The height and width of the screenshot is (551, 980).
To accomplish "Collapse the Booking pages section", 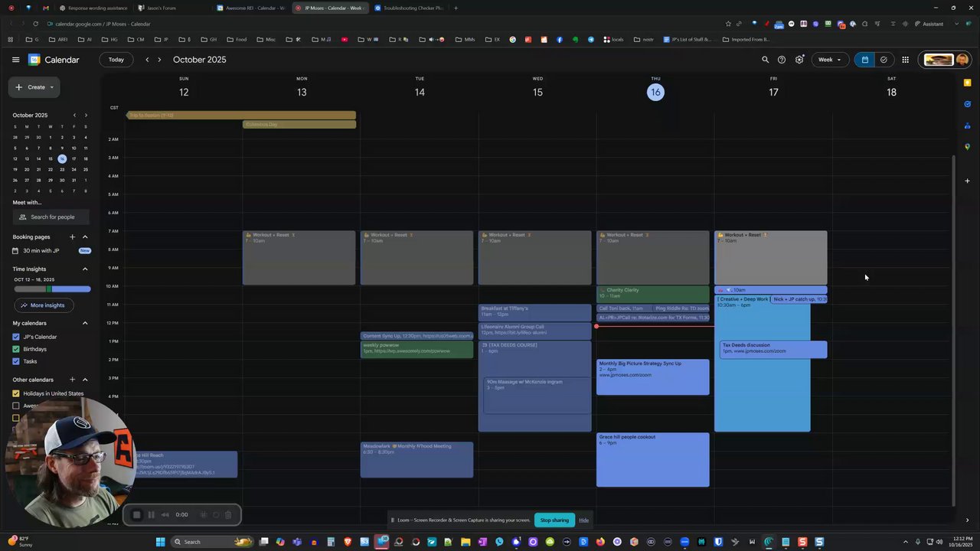I will click(85, 237).
